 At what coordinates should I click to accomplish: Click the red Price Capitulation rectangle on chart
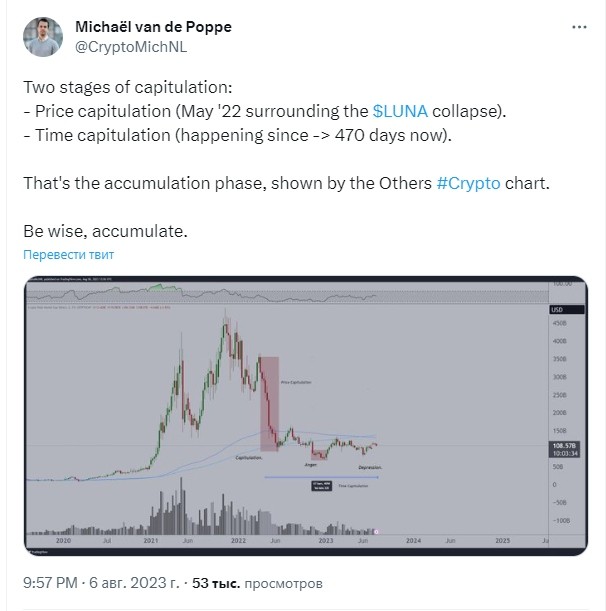[269, 404]
